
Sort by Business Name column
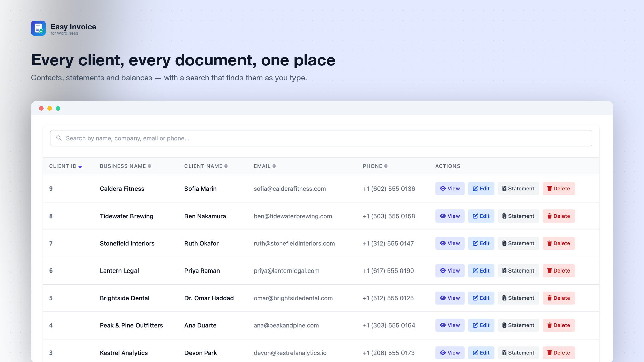(x=125, y=166)
